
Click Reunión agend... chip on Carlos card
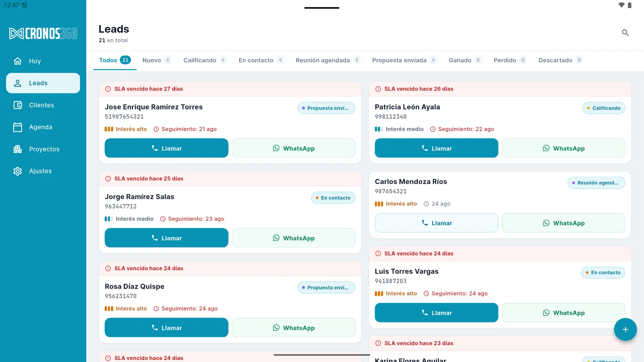(596, 183)
